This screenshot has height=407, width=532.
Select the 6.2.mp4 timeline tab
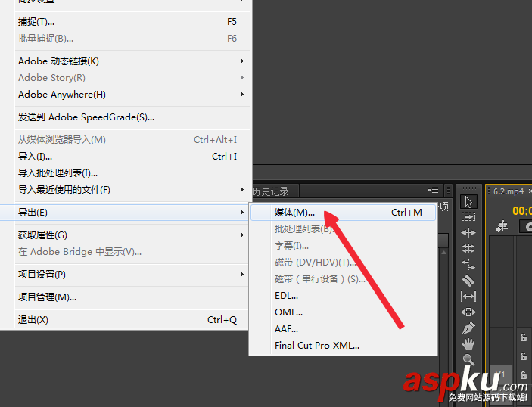point(509,191)
